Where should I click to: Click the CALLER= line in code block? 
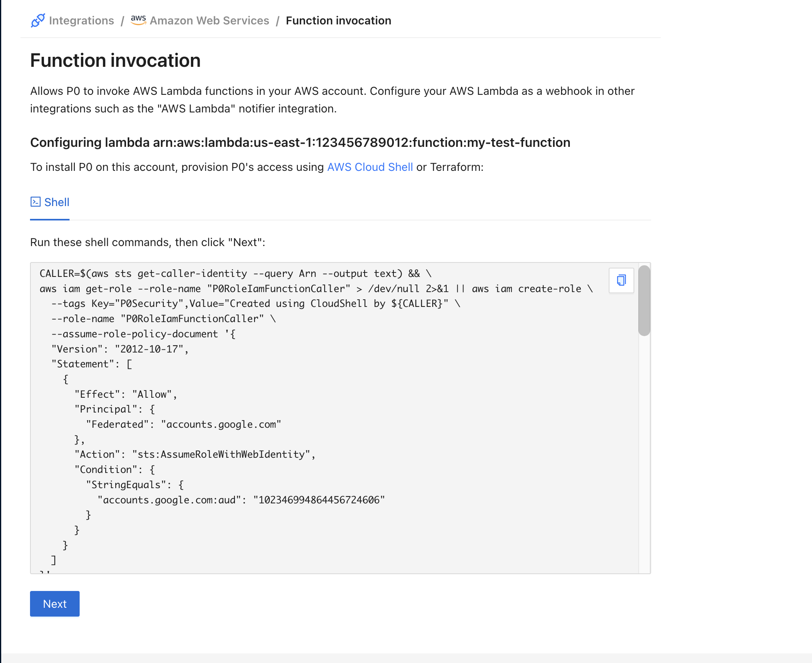235,274
